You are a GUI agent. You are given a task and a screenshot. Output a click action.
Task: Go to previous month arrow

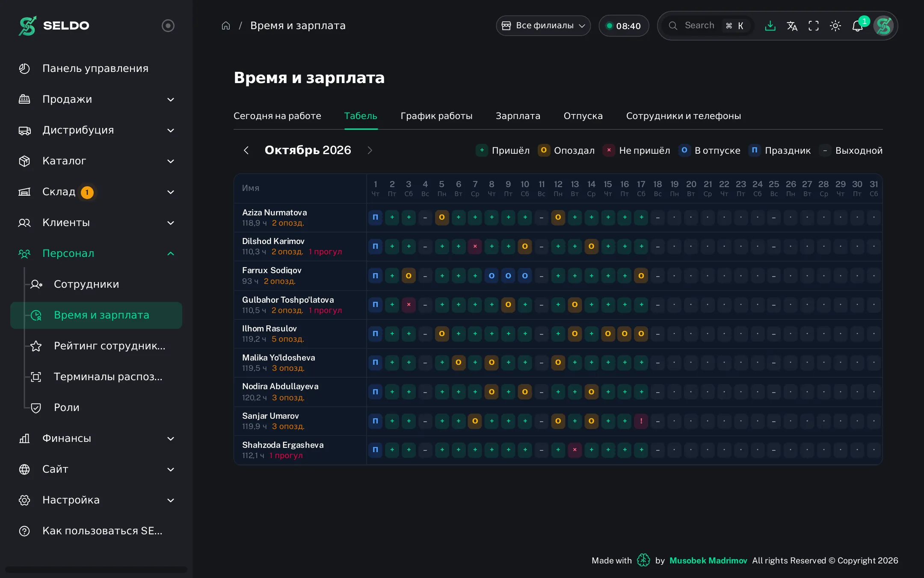pos(246,150)
